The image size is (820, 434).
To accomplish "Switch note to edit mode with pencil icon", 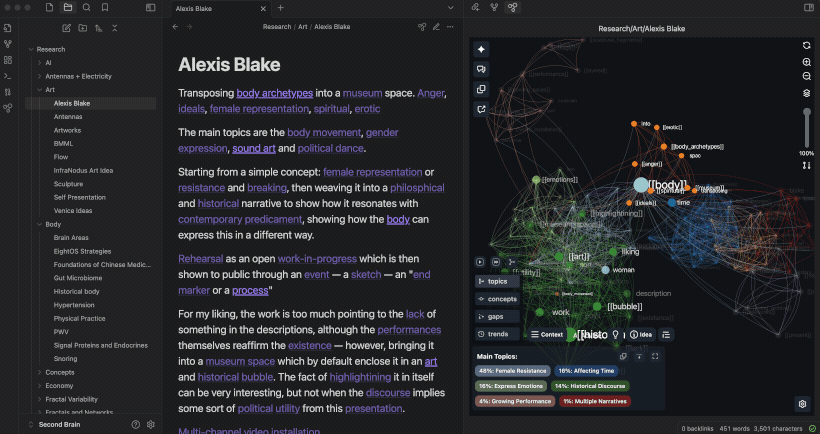I will coord(436,27).
